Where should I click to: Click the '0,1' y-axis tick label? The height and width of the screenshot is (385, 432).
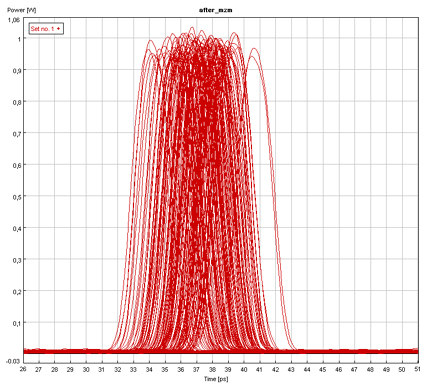(x=17, y=323)
